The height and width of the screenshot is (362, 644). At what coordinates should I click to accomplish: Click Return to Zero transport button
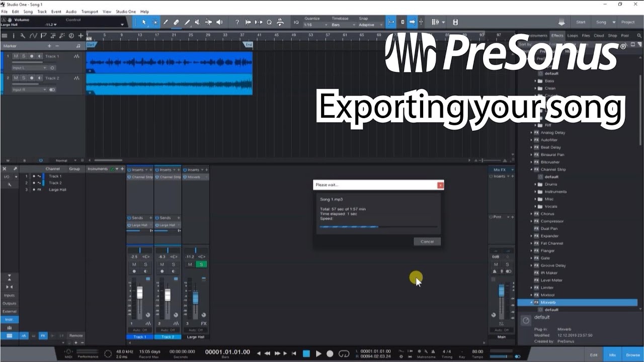coord(294,353)
